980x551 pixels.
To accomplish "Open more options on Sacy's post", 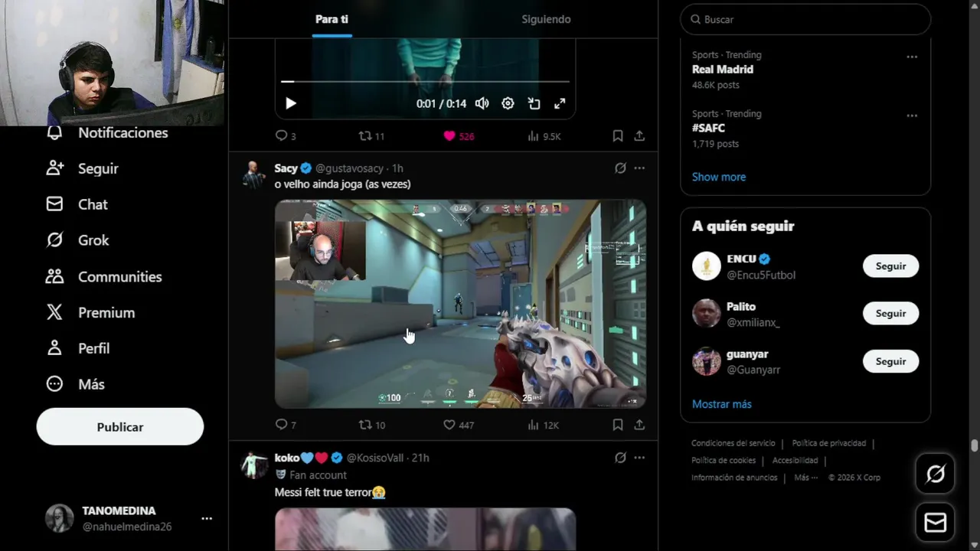I will pos(639,168).
